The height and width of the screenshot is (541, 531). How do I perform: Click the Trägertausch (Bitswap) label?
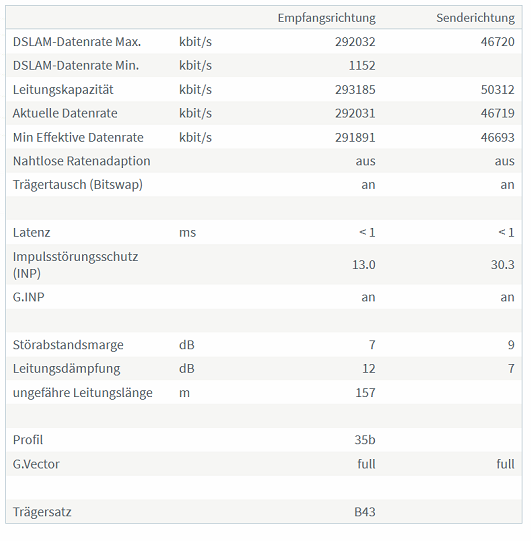(x=78, y=185)
